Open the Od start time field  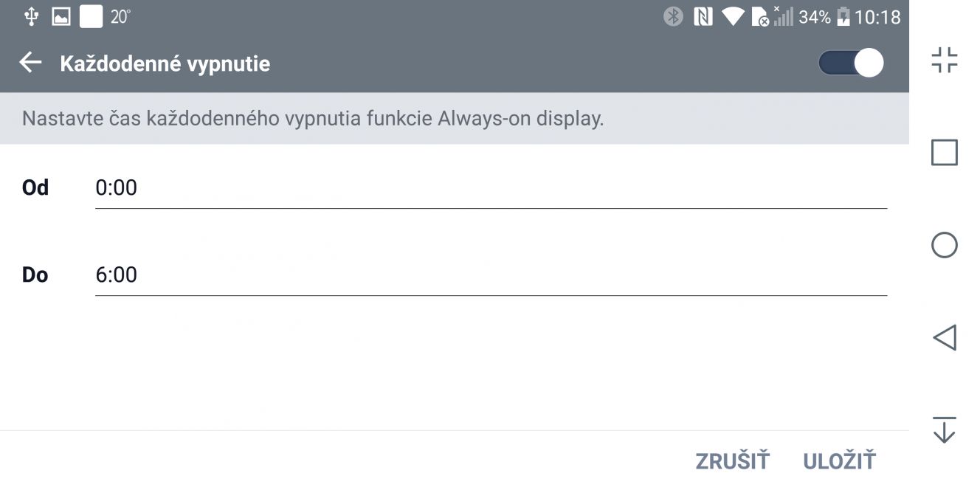click(x=491, y=188)
